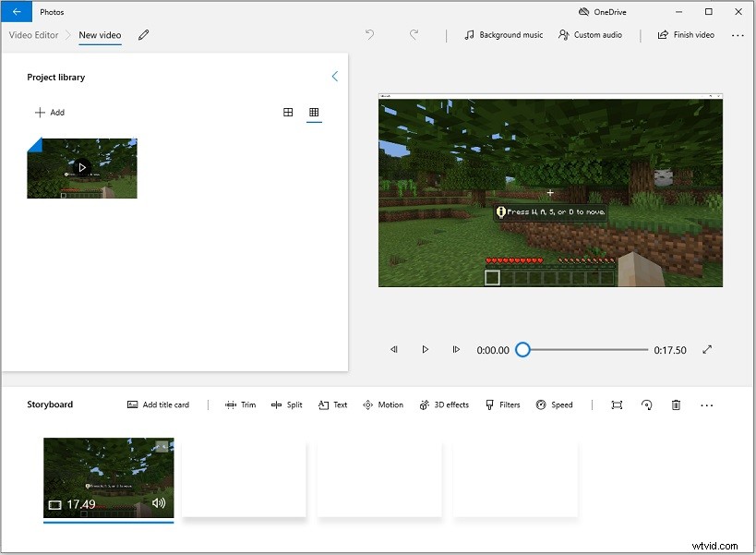Add a title card to the storyboard

[x=157, y=404]
